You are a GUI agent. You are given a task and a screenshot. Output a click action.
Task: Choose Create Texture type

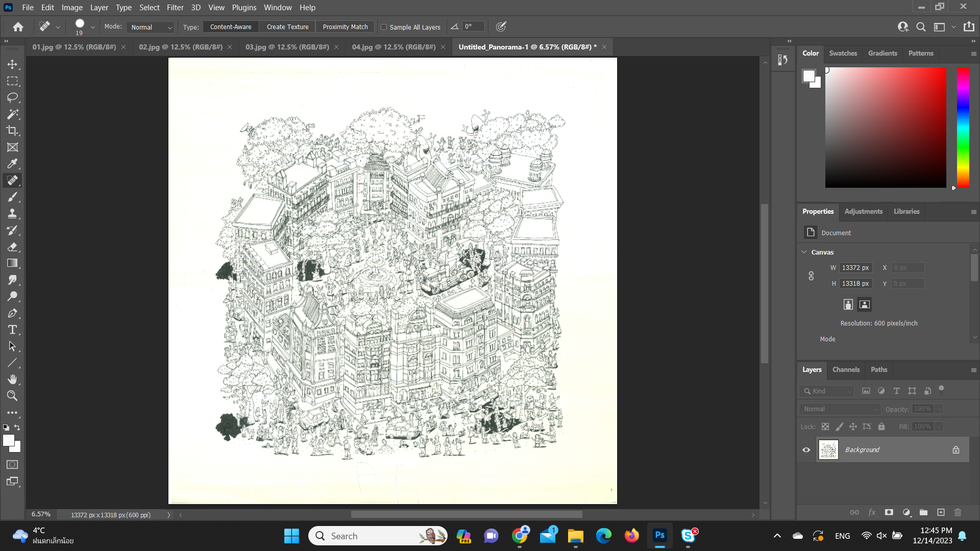point(287,27)
